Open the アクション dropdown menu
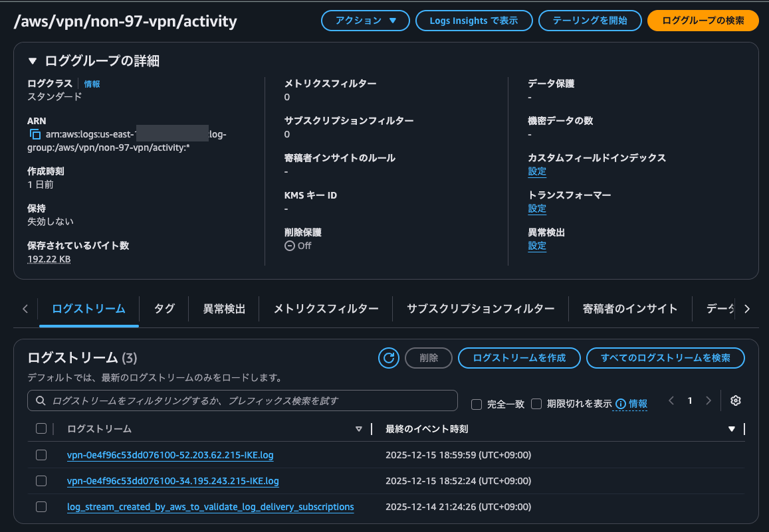The height and width of the screenshot is (532, 769). 365,21
